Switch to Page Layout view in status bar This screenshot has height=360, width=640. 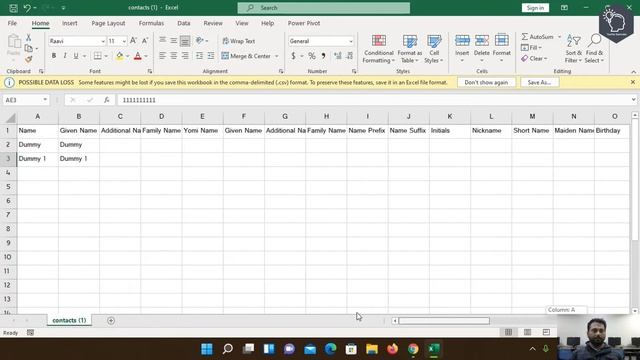click(527, 332)
